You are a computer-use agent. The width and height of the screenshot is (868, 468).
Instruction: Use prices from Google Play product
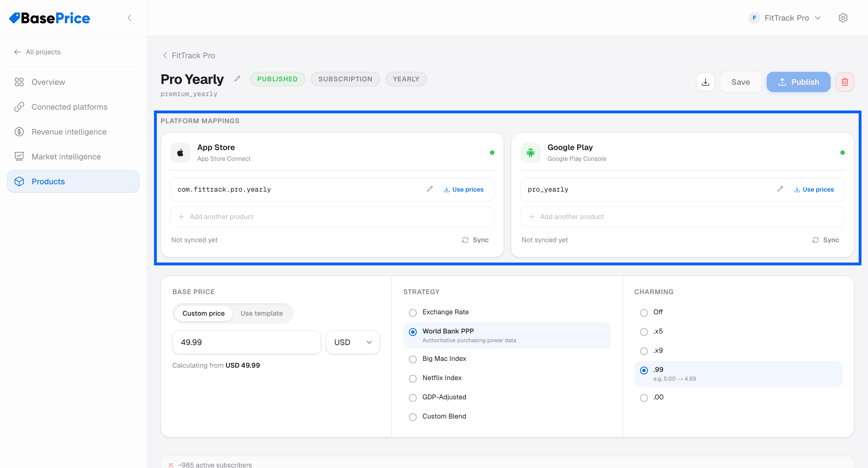814,189
